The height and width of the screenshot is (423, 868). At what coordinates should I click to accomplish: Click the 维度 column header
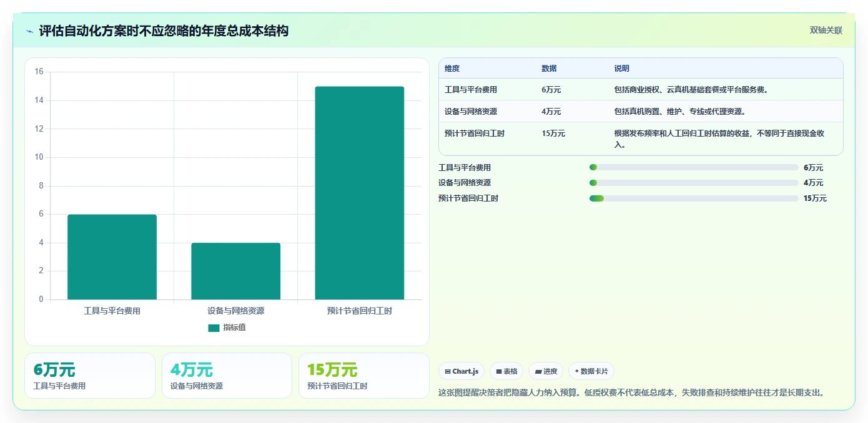tap(452, 69)
